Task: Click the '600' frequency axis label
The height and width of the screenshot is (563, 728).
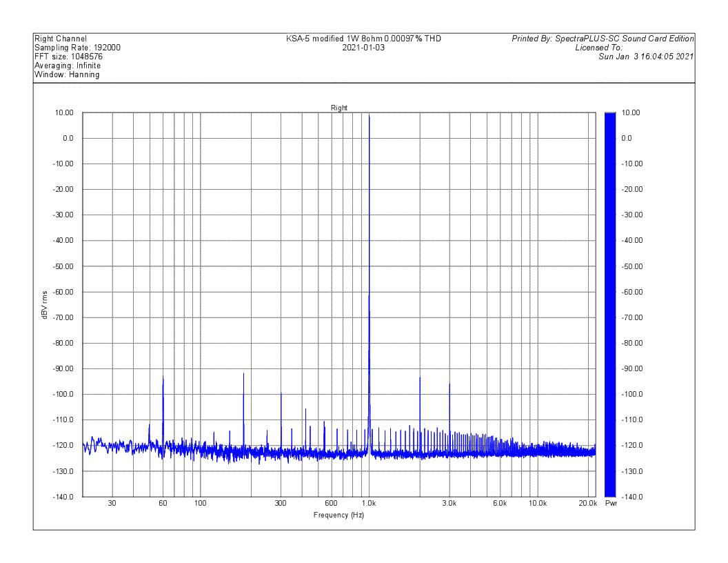Action: (x=331, y=503)
